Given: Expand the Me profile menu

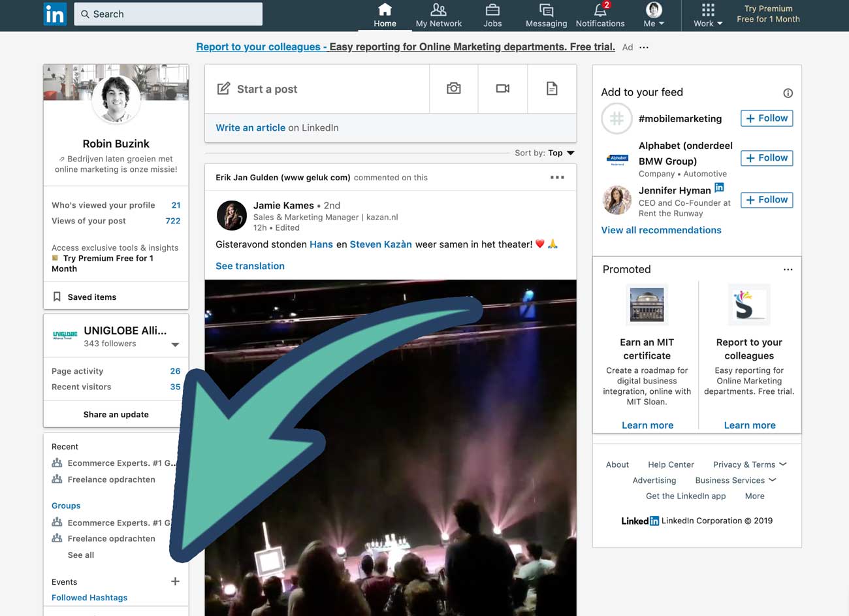Looking at the screenshot, I should click(x=654, y=16).
